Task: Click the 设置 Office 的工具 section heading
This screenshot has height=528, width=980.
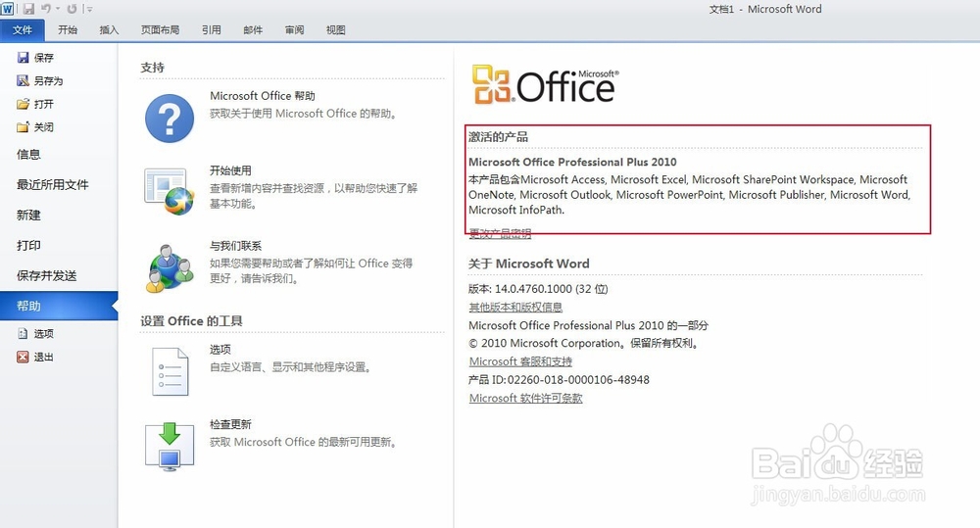Action: pyautogui.click(x=191, y=321)
